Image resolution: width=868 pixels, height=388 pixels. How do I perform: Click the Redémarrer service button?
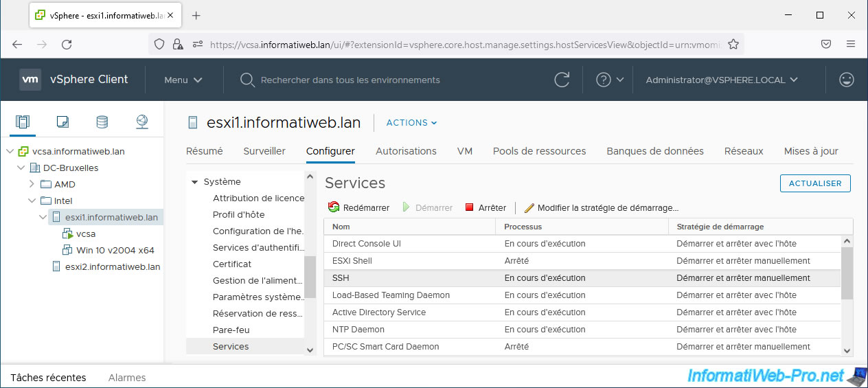click(x=358, y=207)
